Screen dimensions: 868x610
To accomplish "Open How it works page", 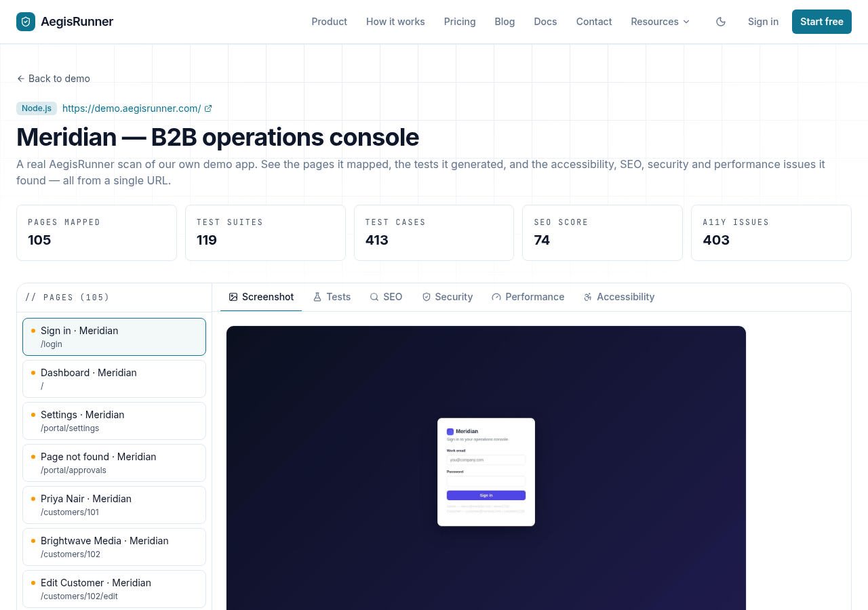I will (x=395, y=22).
